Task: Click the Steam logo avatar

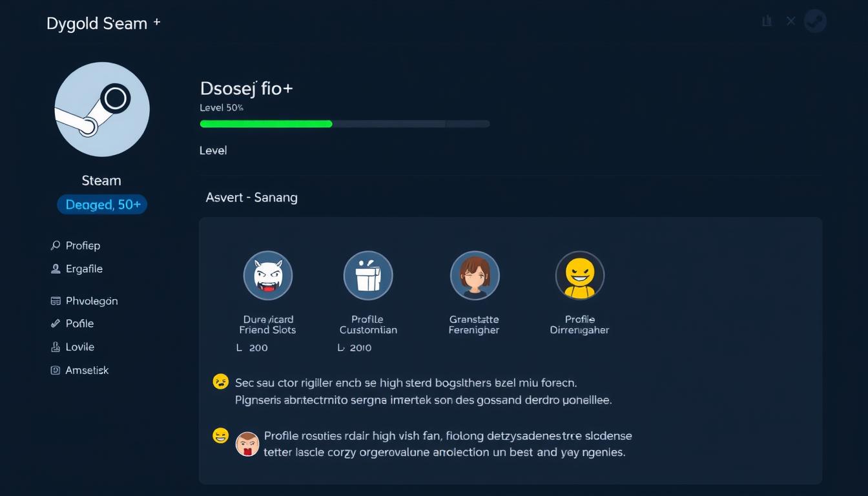Action: click(101, 109)
